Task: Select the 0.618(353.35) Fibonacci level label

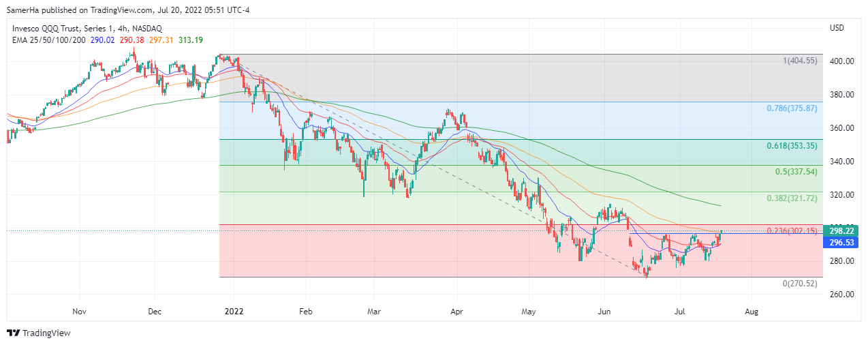Action: [792, 145]
